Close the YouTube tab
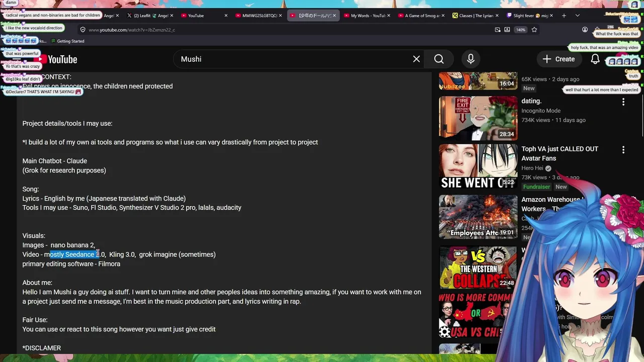This screenshot has height=362, width=644. 226,16
